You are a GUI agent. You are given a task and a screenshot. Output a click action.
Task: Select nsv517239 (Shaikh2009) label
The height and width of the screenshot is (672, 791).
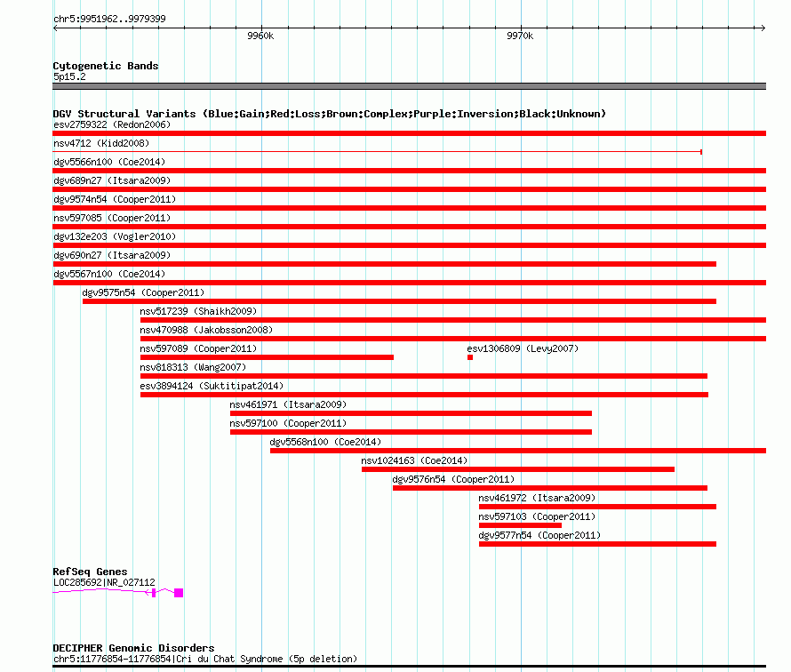click(x=198, y=311)
